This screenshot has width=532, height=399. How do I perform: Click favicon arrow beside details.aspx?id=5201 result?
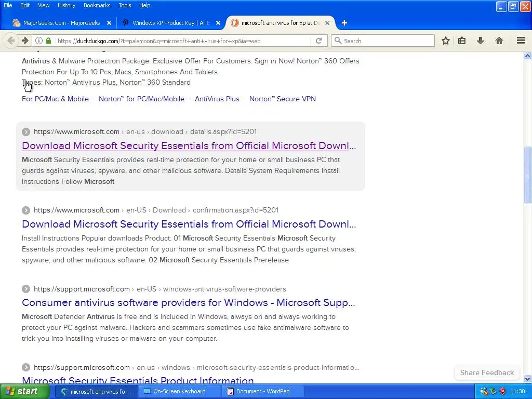point(26,131)
